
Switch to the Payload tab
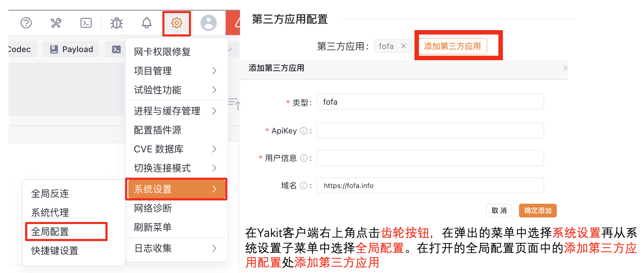(x=71, y=49)
